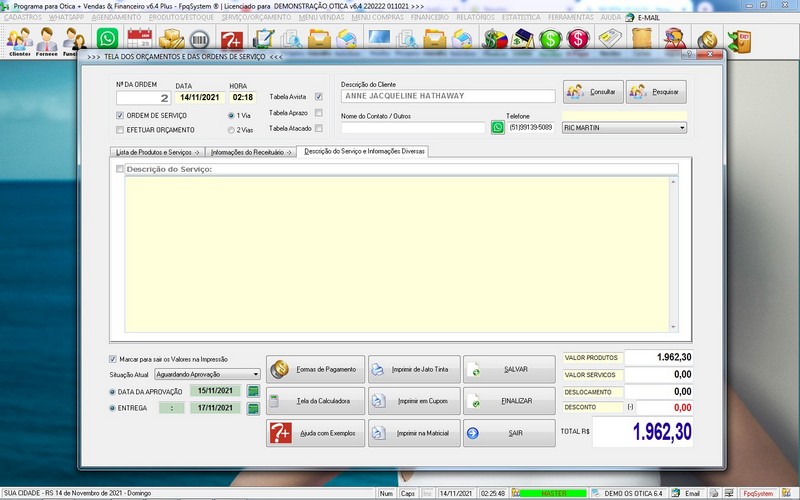The image size is (800, 500).
Task: Click the graduation cap money icon
Action: pos(523,39)
